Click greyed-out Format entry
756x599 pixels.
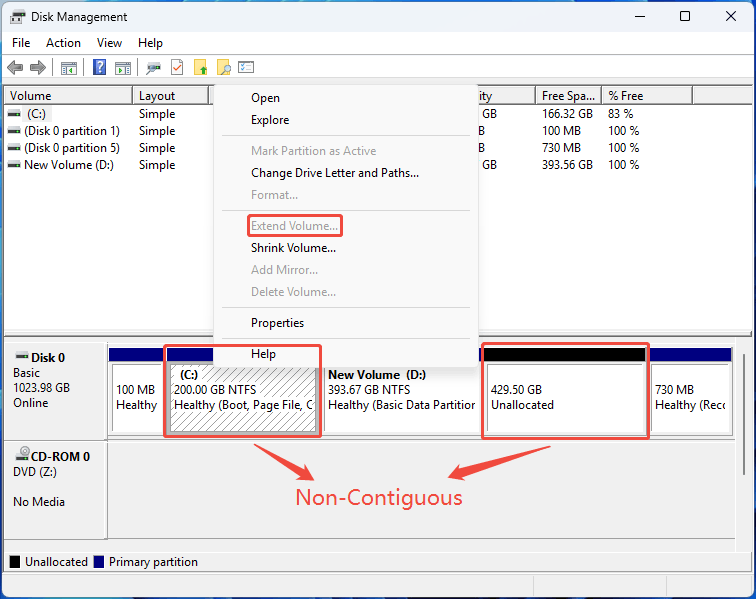[x=274, y=195]
